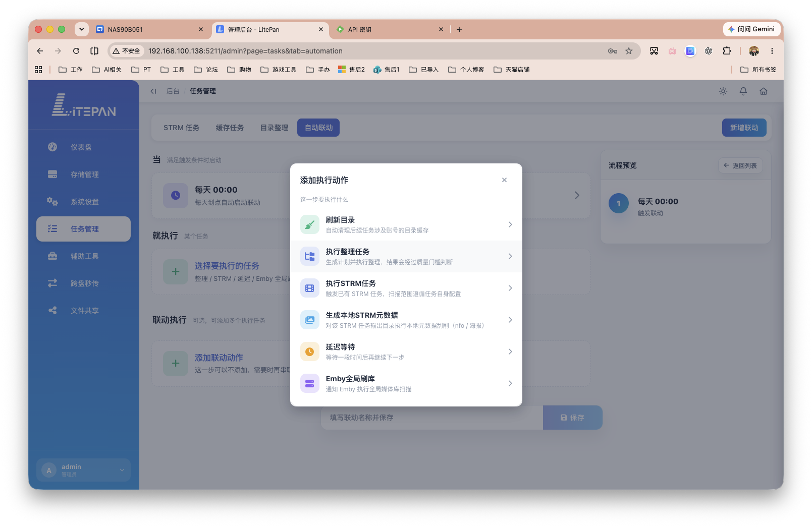
Task: Click the 不安全 security warning chip
Action: pyautogui.click(x=126, y=51)
